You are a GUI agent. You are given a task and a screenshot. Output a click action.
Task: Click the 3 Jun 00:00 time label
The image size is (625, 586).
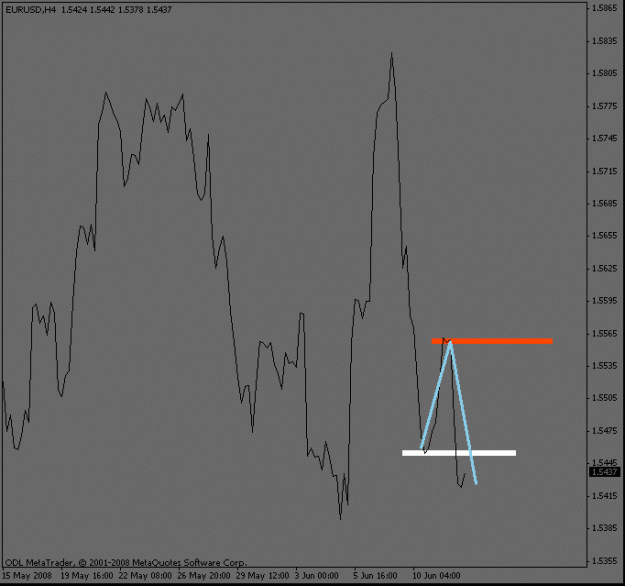click(317, 576)
